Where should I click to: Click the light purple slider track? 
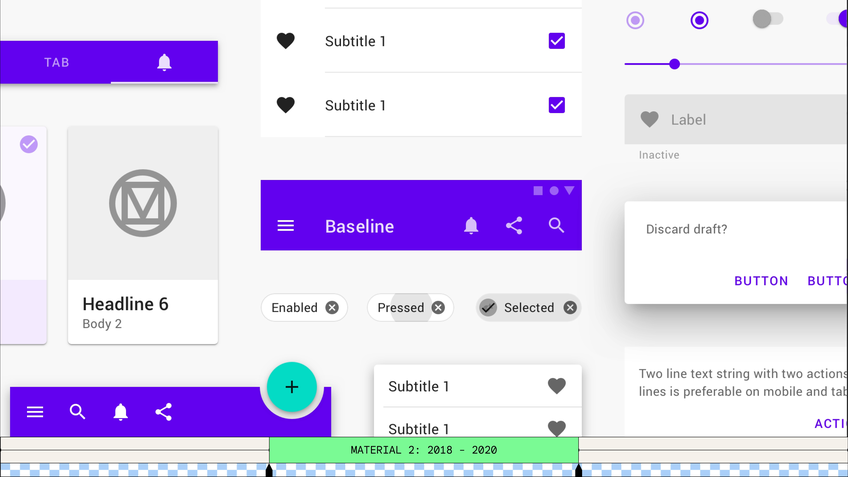764,64
